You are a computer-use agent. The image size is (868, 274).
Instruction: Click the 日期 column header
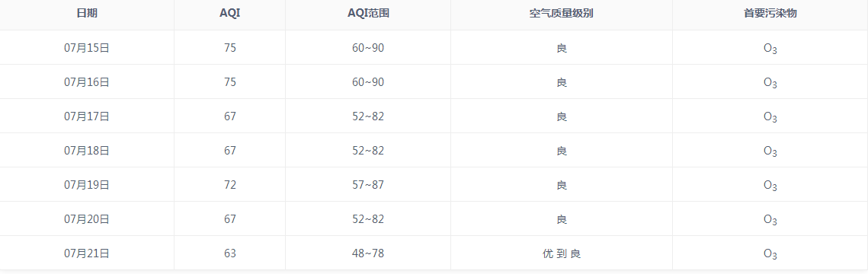pos(87,13)
